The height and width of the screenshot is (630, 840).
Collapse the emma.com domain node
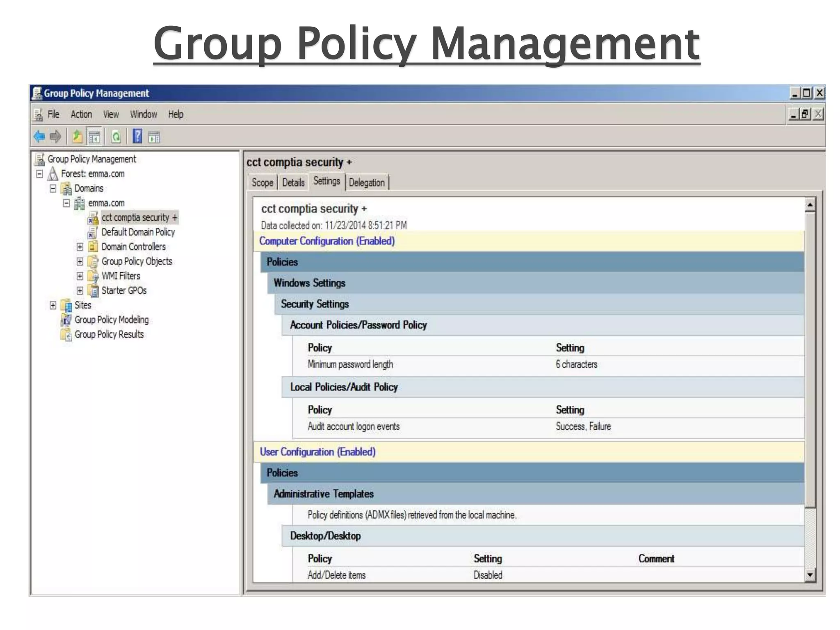click(66, 203)
